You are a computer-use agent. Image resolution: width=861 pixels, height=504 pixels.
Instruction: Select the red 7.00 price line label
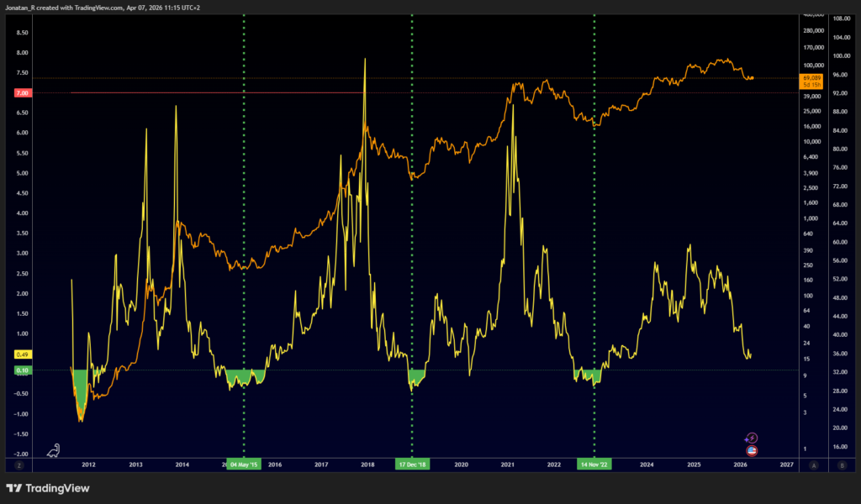(x=22, y=93)
